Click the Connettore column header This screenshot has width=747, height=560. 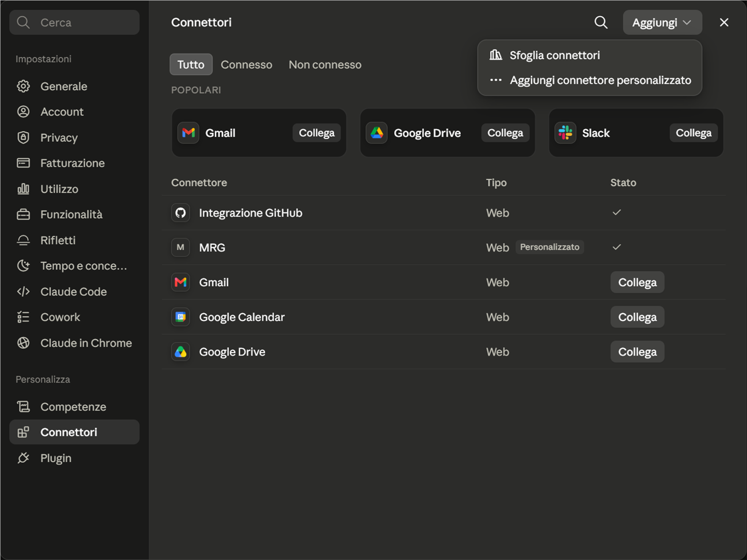(x=199, y=183)
